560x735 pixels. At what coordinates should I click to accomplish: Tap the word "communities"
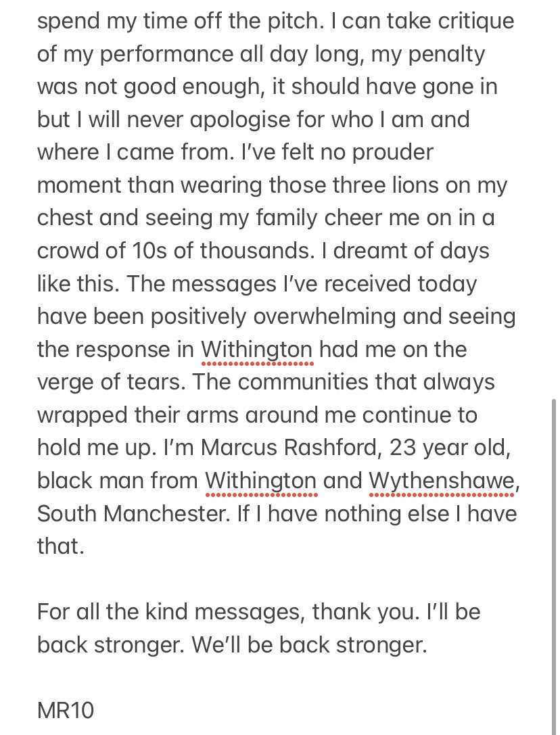pos(307,382)
